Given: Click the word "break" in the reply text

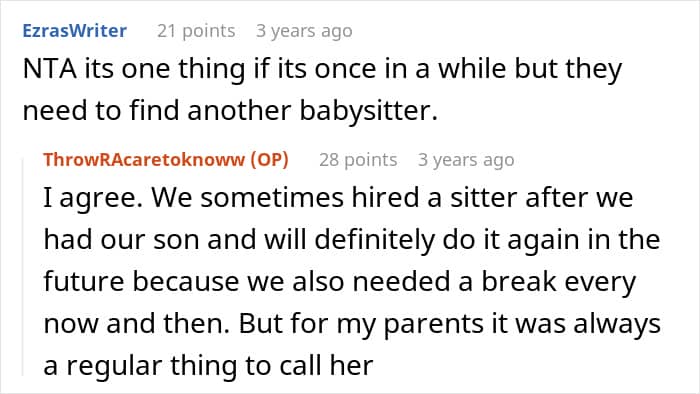Looking at the screenshot, I should [x=519, y=282].
